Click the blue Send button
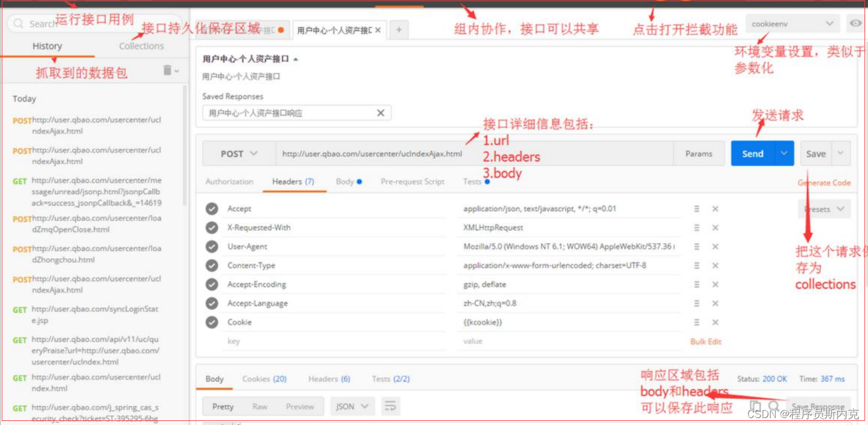868x425 pixels. (x=752, y=153)
